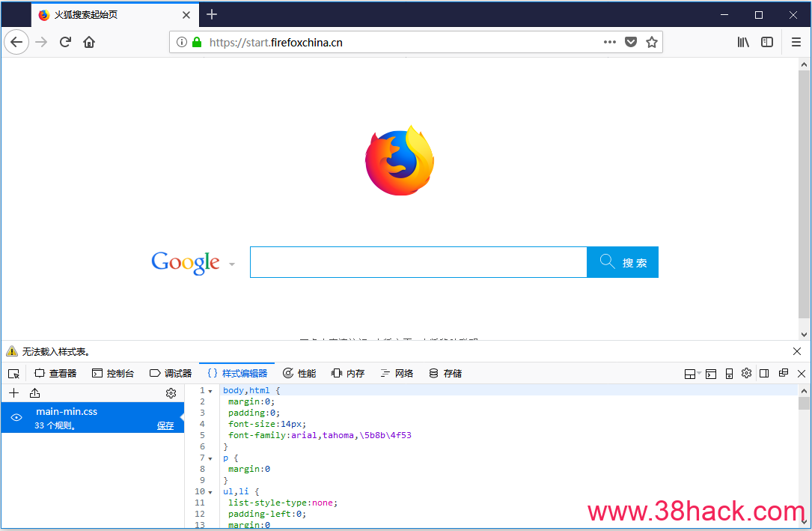This screenshot has height=531, width=812.
Task: Select main-min.css in the stylesheet list
Action: pos(92,418)
